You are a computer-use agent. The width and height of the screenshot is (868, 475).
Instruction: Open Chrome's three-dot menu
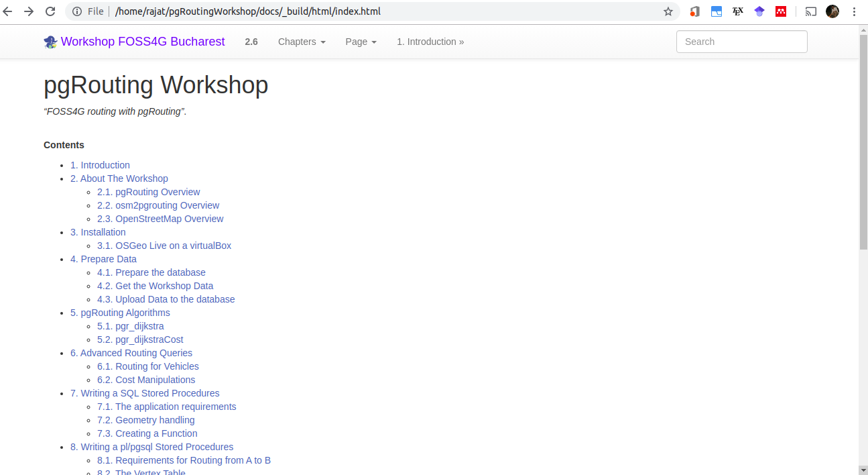point(853,11)
